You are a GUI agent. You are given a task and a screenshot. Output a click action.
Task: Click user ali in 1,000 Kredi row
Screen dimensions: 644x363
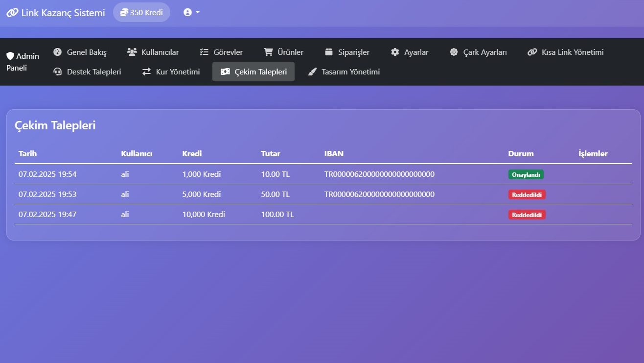[x=125, y=174]
